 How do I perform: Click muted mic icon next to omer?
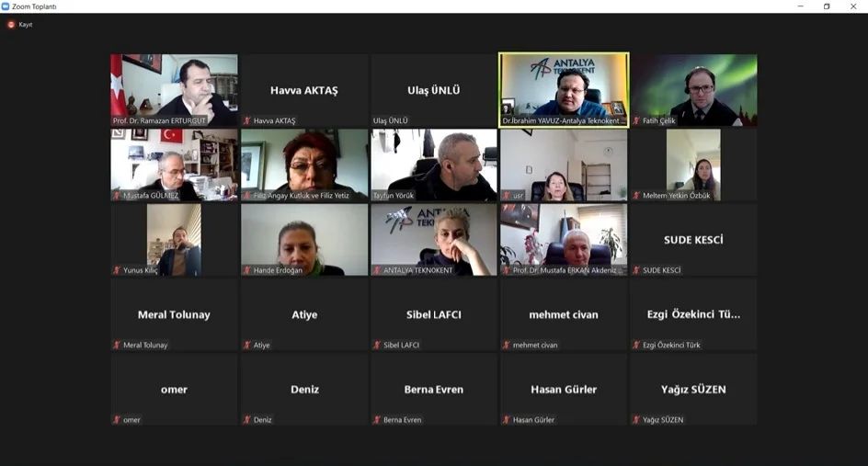coord(117,419)
